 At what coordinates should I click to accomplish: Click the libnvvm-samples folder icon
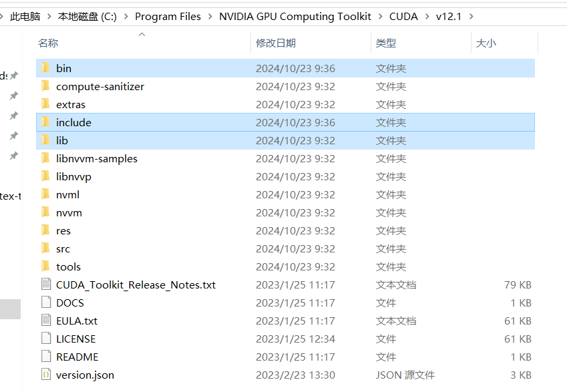[45, 158]
